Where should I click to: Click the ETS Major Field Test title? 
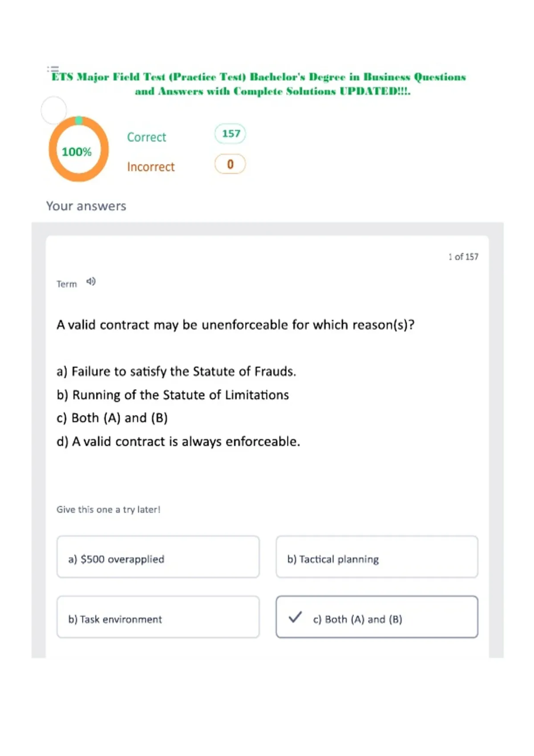[x=259, y=84]
